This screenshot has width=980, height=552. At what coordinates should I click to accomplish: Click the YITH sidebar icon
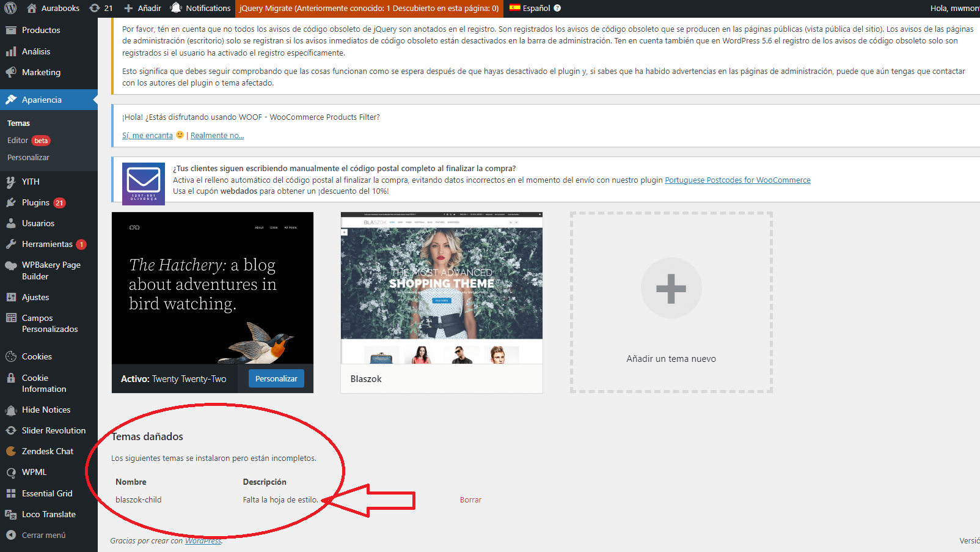click(x=11, y=182)
